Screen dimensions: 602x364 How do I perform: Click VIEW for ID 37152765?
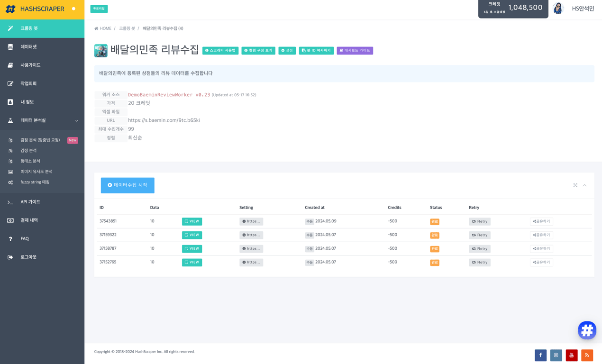pyautogui.click(x=192, y=263)
